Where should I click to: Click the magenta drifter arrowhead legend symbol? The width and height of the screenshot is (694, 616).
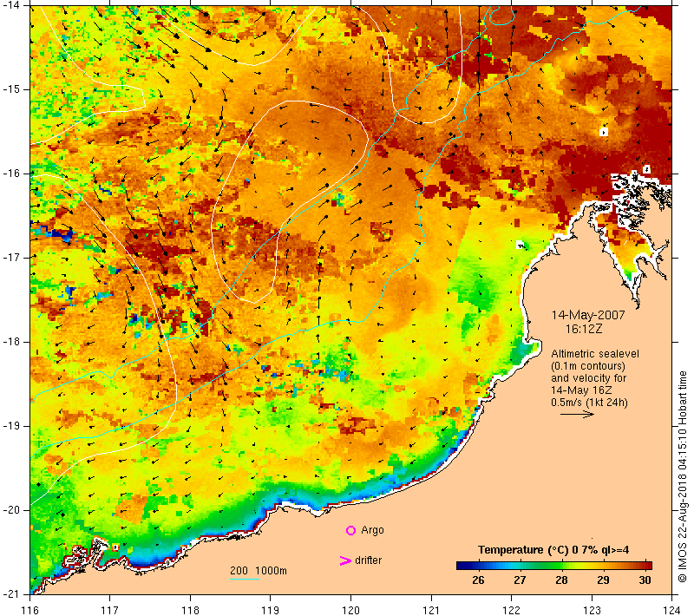[345, 560]
